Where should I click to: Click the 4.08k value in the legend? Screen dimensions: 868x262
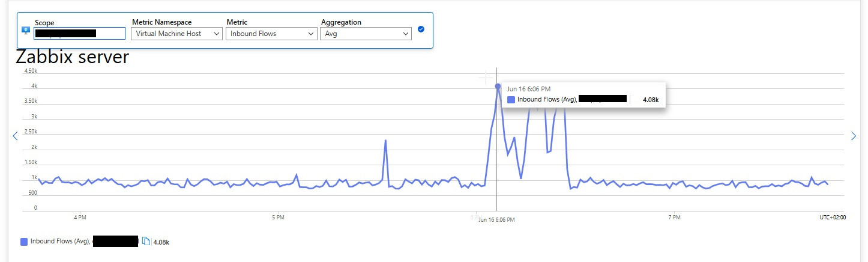[162, 242]
